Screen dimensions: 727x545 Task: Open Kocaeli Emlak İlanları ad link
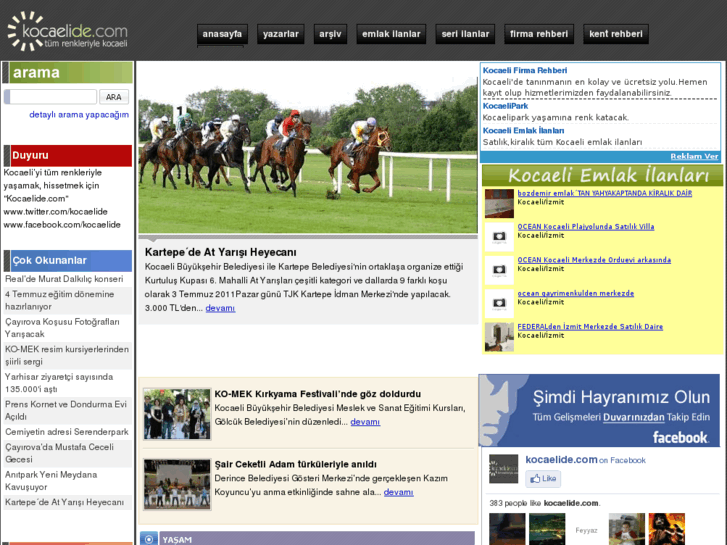tap(523, 130)
